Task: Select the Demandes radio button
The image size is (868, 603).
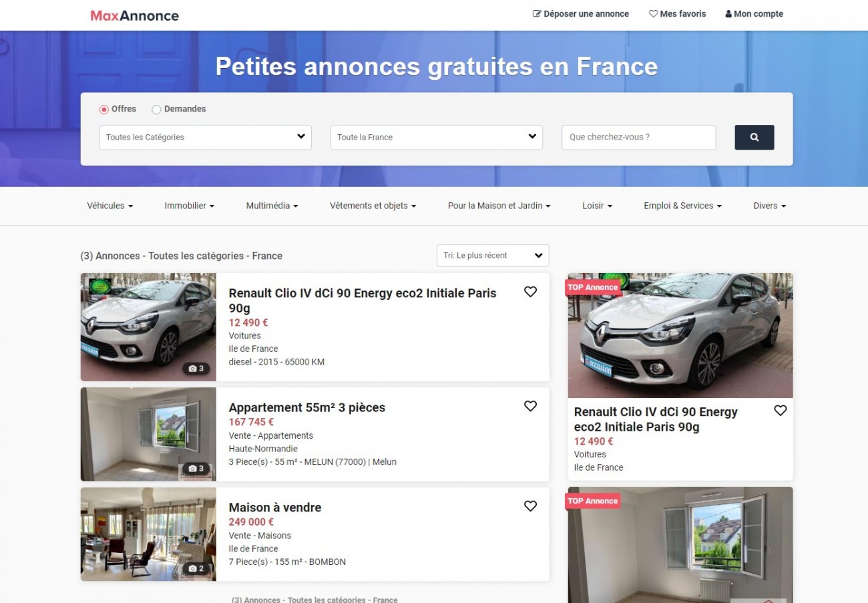Action: [x=156, y=110]
